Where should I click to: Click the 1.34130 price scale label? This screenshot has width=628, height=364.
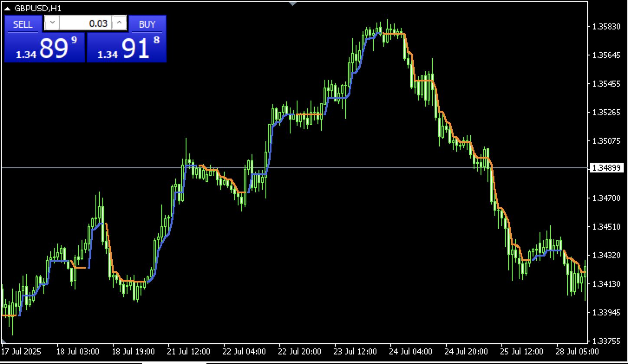[606, 284]
